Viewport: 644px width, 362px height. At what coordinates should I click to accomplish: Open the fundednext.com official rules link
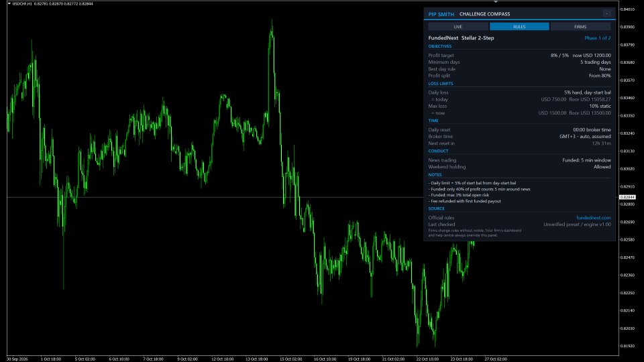point(593,218)
